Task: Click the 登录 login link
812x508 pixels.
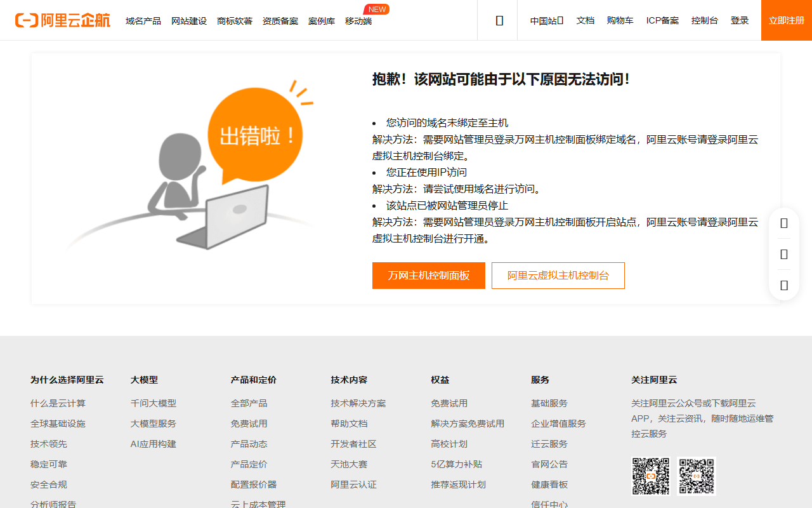Action: tap(740, 20)
